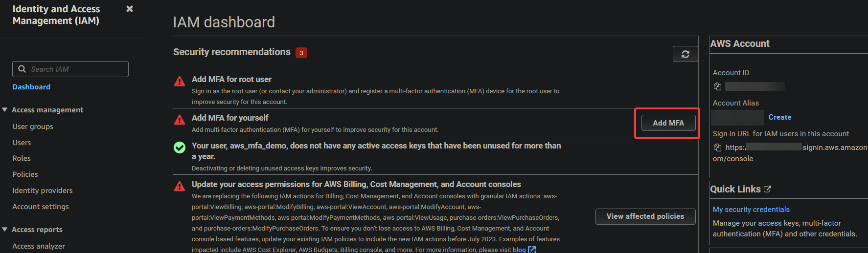Refresh the security recommendations
The height and width of the screenshot is (253, 868).
(x=685, y=54)
